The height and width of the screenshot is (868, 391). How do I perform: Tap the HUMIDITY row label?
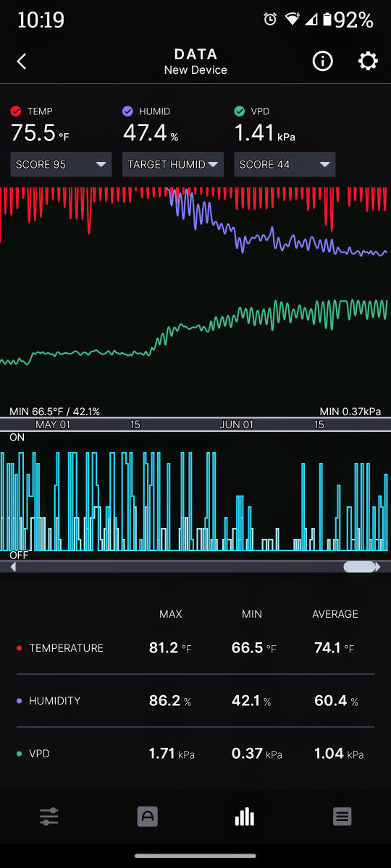point(54,701)
